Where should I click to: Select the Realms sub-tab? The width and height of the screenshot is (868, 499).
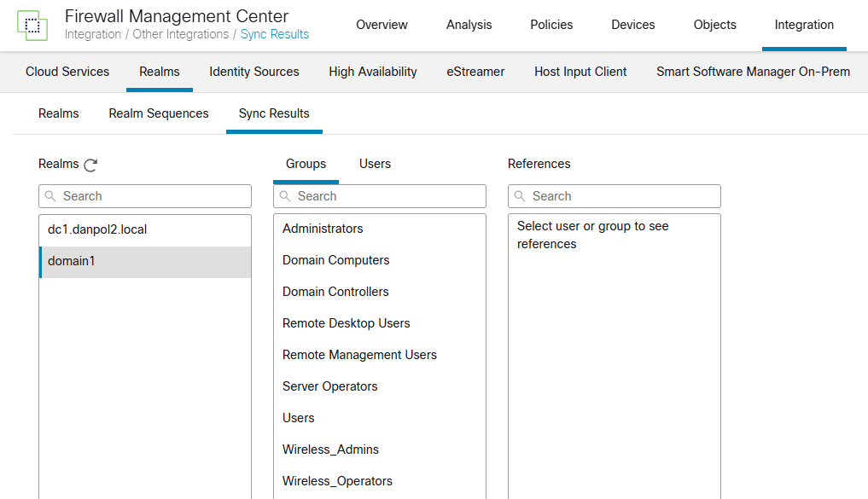click(x=59, y=113)
